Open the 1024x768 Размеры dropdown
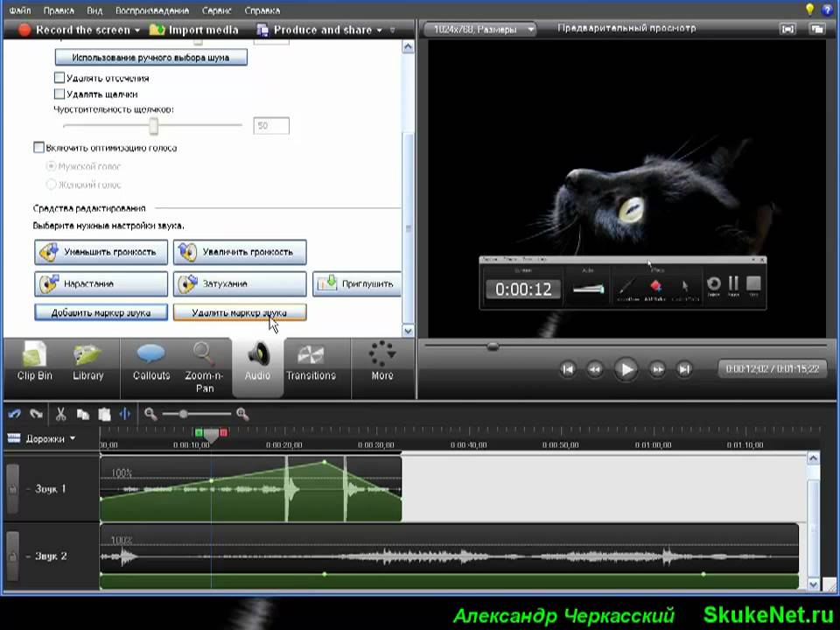 pyautogui.click(x=479, y=29)
